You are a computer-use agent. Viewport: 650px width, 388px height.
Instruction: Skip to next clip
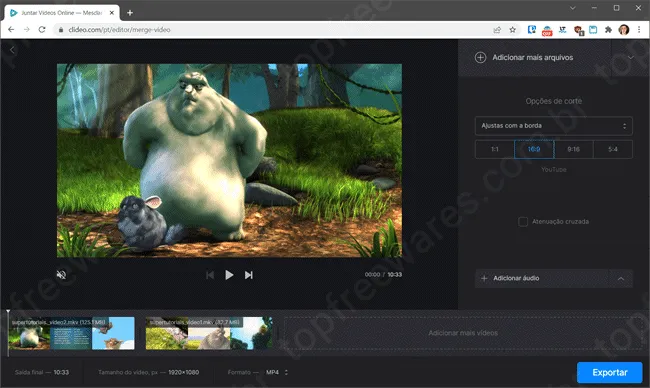pos(248,275)
